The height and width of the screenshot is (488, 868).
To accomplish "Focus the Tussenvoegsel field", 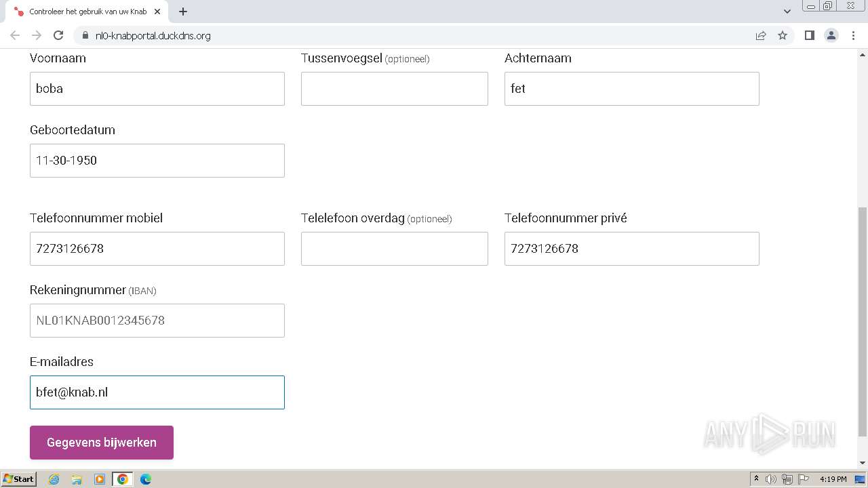I will 395,89.
